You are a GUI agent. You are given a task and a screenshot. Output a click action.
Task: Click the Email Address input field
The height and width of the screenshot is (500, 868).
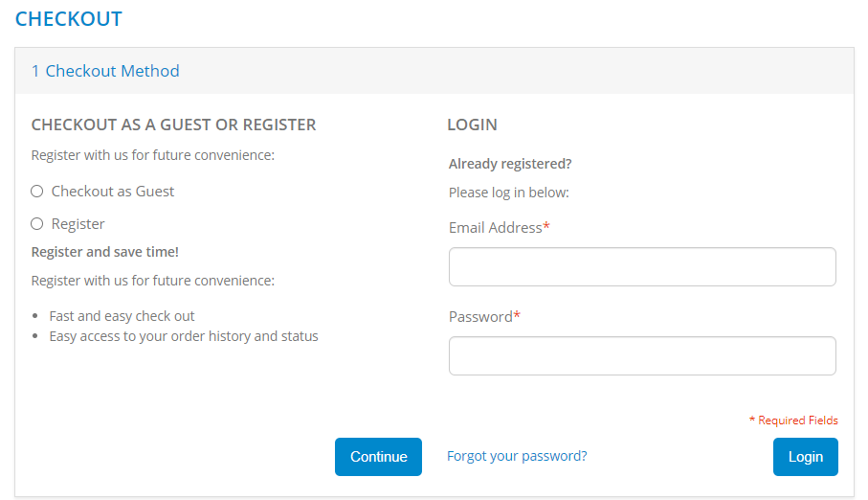(642, 267)
